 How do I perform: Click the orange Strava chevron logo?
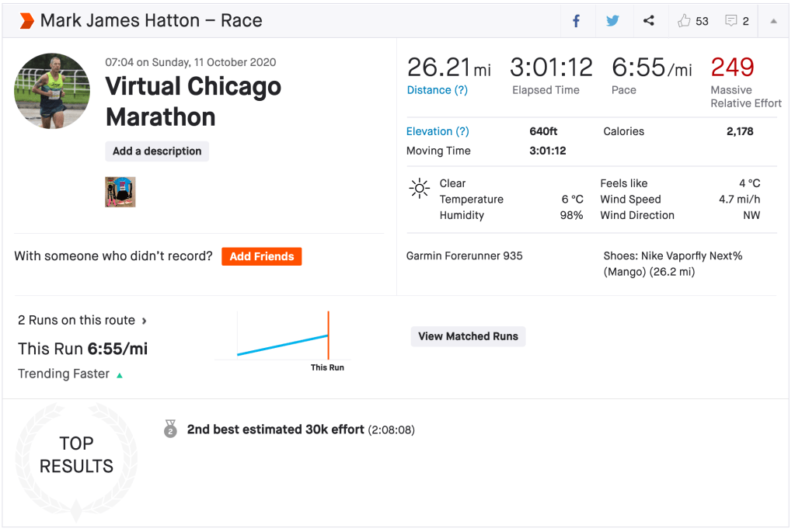click(x=27, y=21)
